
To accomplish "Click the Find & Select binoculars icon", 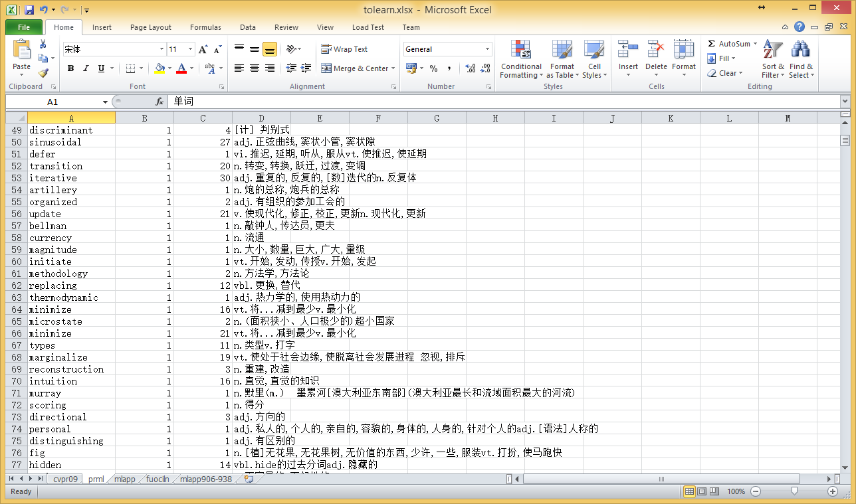I will (x=801, y=59).
